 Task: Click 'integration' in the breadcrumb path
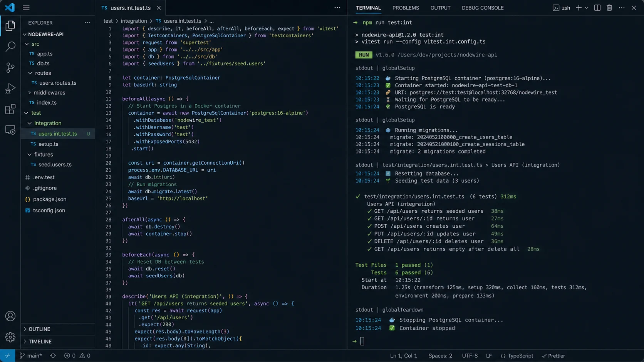coord(134,21)
